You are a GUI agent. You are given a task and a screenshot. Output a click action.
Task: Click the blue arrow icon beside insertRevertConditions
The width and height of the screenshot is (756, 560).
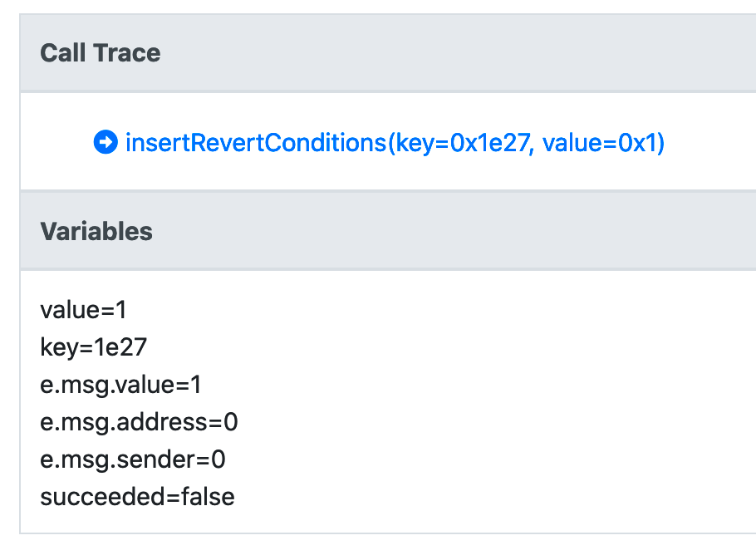[106, 143]
